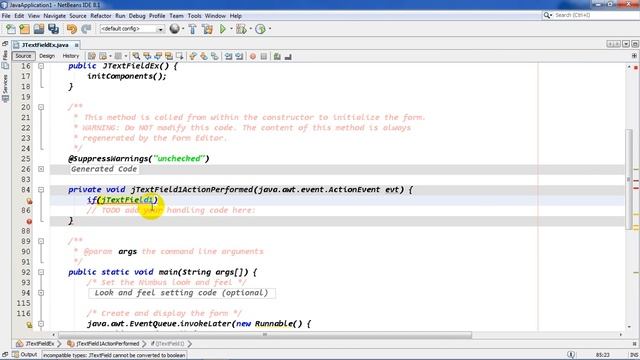Click the Shift Line Left editor icon
Image resolution: width=640 pixels, height=360 pixels.
coord(228,56)
